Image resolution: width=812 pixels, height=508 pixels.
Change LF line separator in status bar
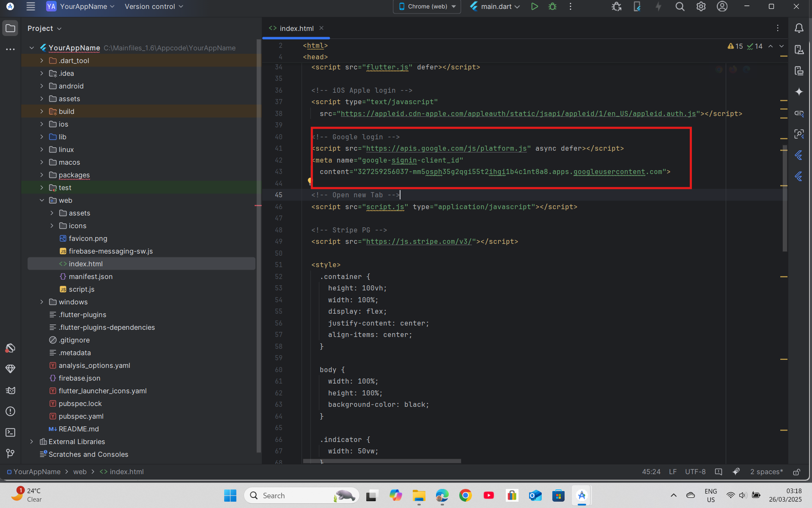(672, 472)
